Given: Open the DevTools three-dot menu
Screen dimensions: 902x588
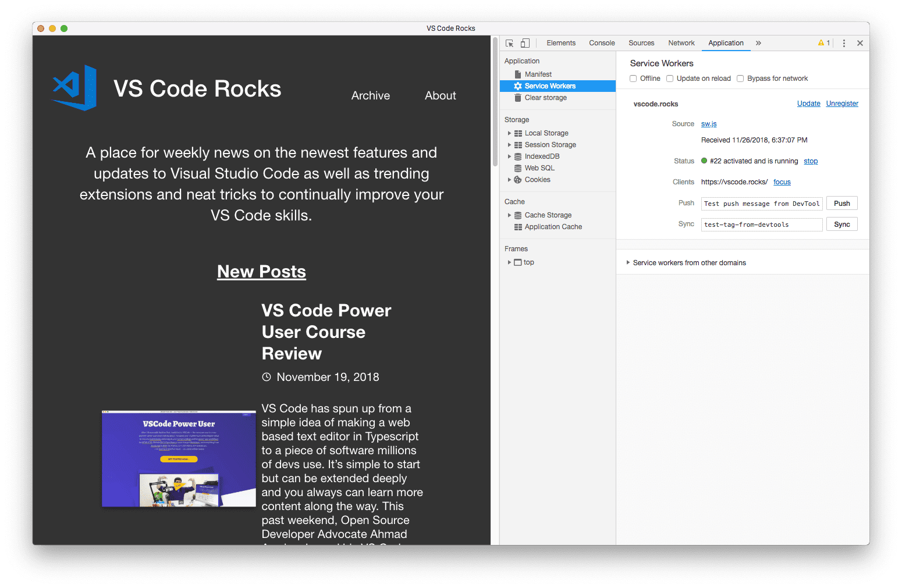Looking at the screenshot, I should pyautogui.click(x=844, y=43).
